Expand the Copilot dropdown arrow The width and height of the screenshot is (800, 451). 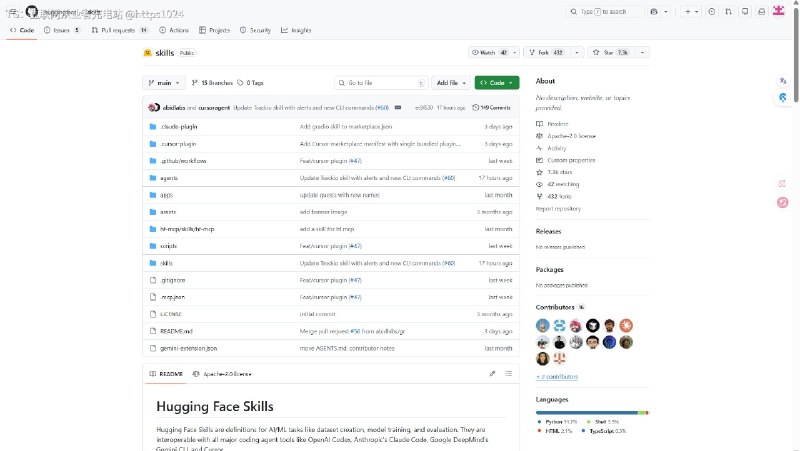click(666, 11)
